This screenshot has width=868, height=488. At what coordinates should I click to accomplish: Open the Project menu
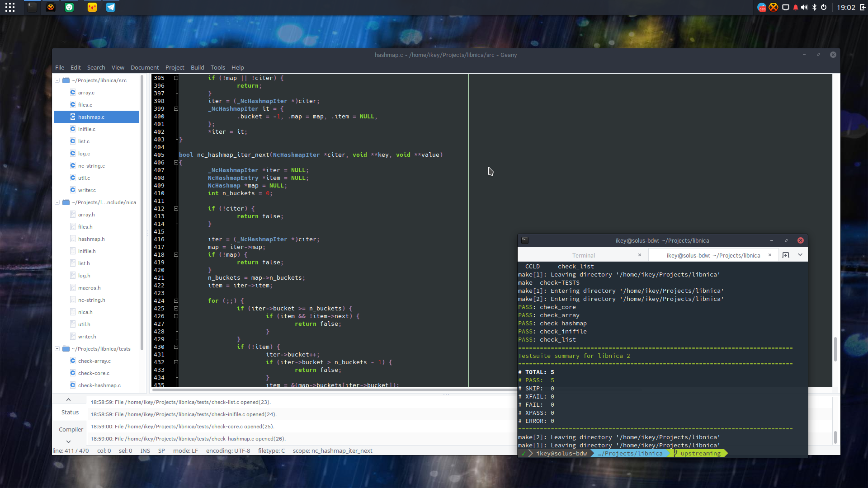(175, 67)
